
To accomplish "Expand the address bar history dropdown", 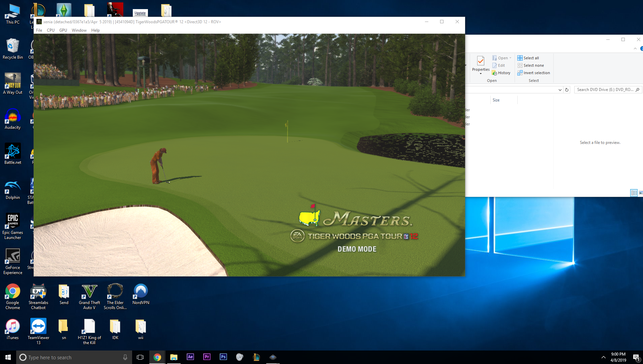I will (560, 90).
